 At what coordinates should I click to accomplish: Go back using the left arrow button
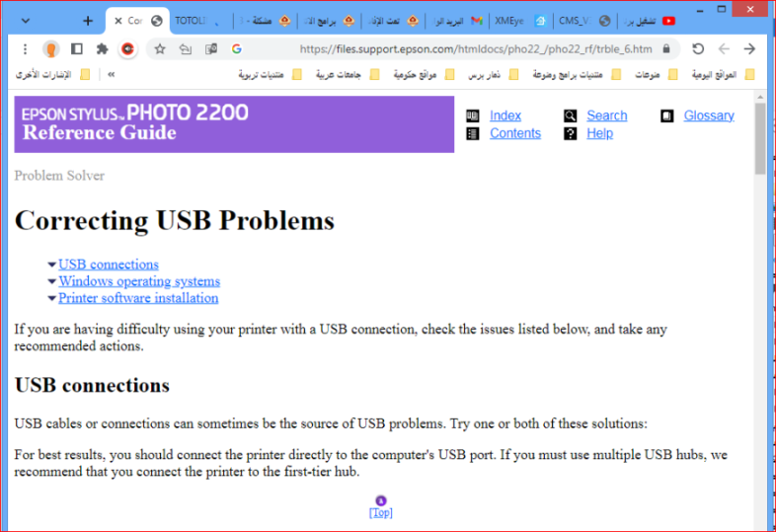(x=724, y=49)
